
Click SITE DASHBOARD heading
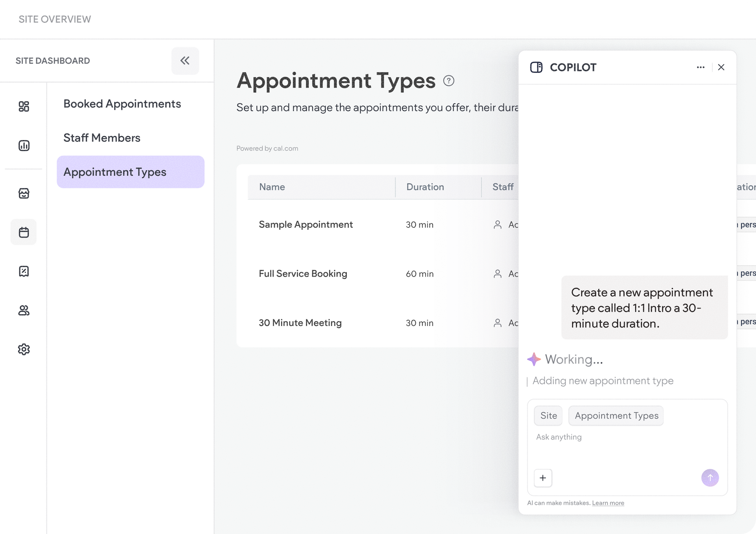tap(53, 61)
